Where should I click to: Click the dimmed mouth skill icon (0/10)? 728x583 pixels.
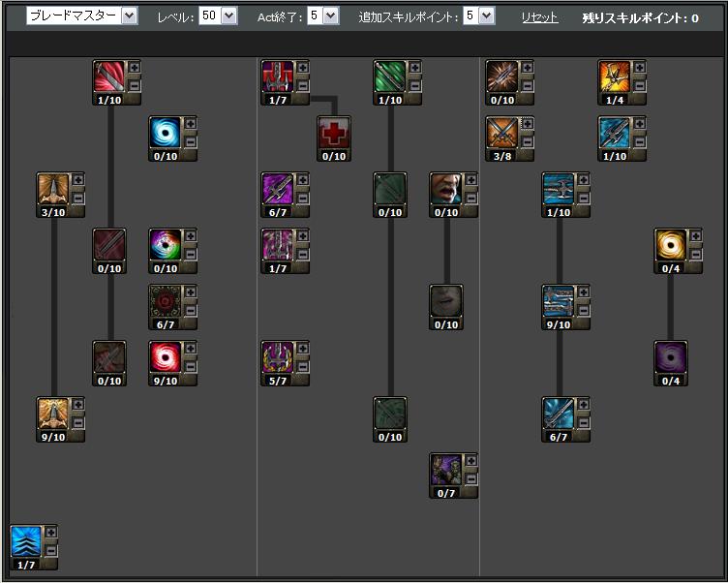click(x=446, y=301)
